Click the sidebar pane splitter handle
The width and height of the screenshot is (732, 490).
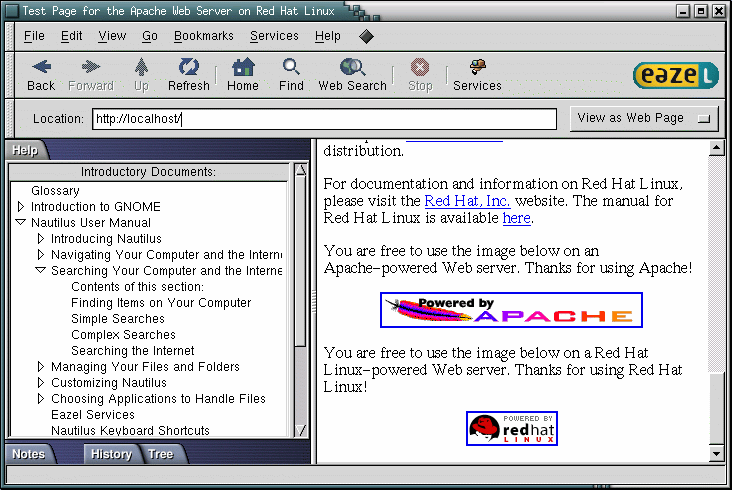[x=314, y=301]
